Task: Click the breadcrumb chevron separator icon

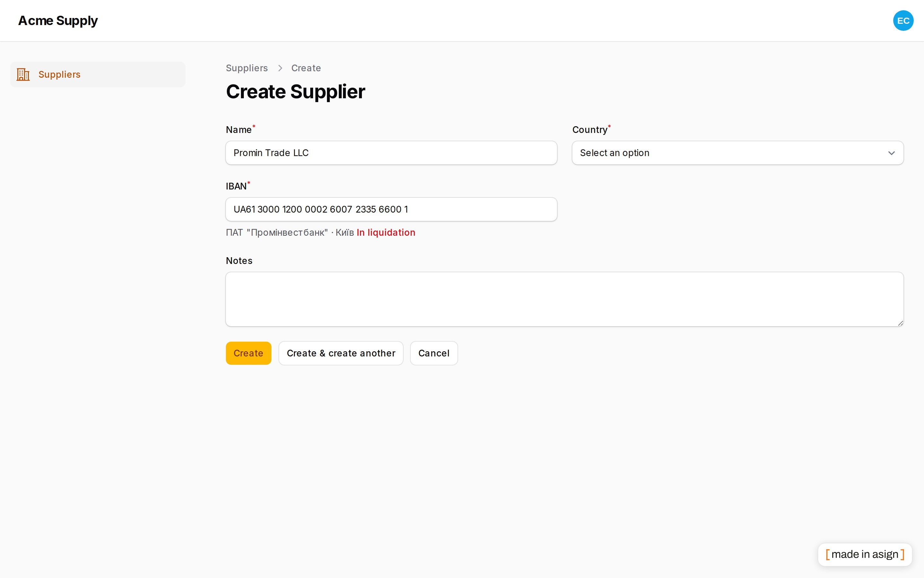Action: pos(280,68)
